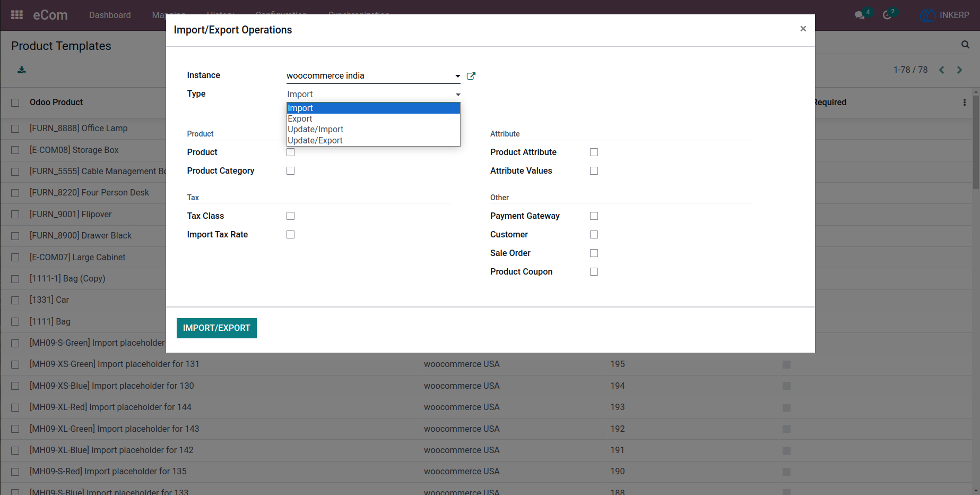Select all rows via header checkbox
The width and height of the screenshot is (980, 495).
pyautogui.click(x=15, y=103)
